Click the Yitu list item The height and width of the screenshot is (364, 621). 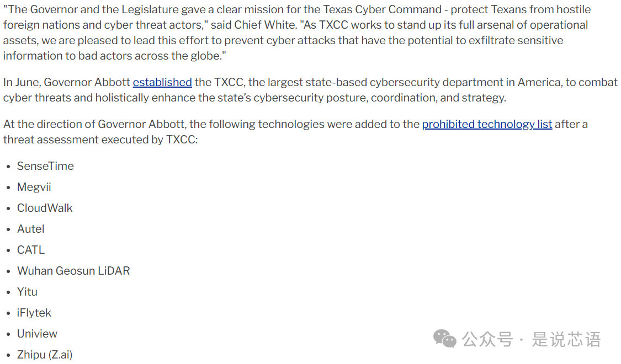click(x=27, y=292)
